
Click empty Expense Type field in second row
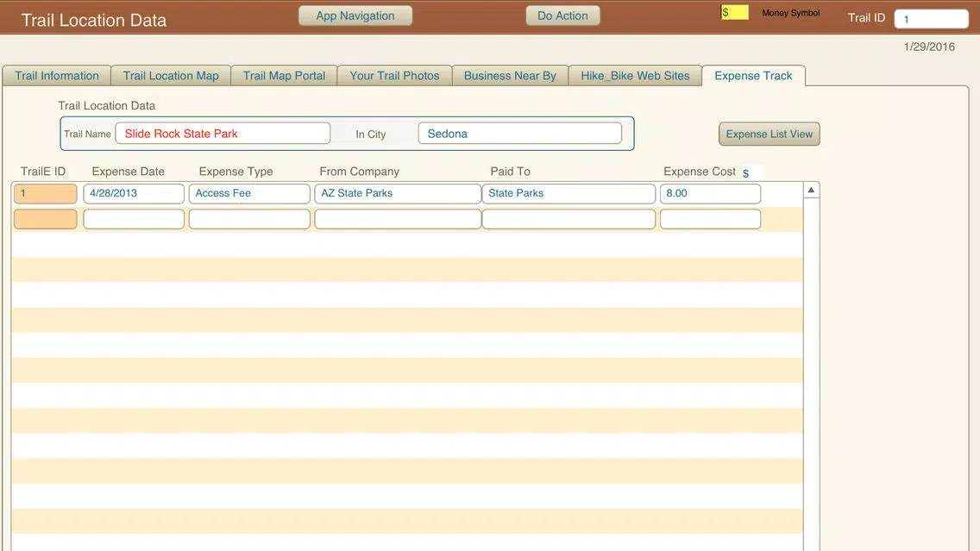coord(249,219)
